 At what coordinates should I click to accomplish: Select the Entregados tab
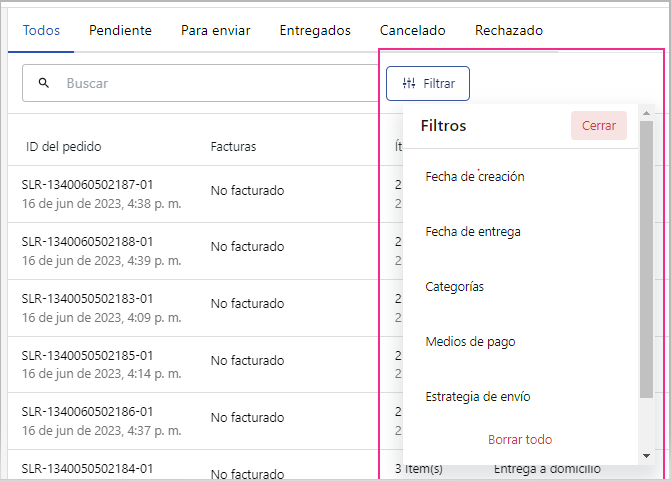coord(315,30)
